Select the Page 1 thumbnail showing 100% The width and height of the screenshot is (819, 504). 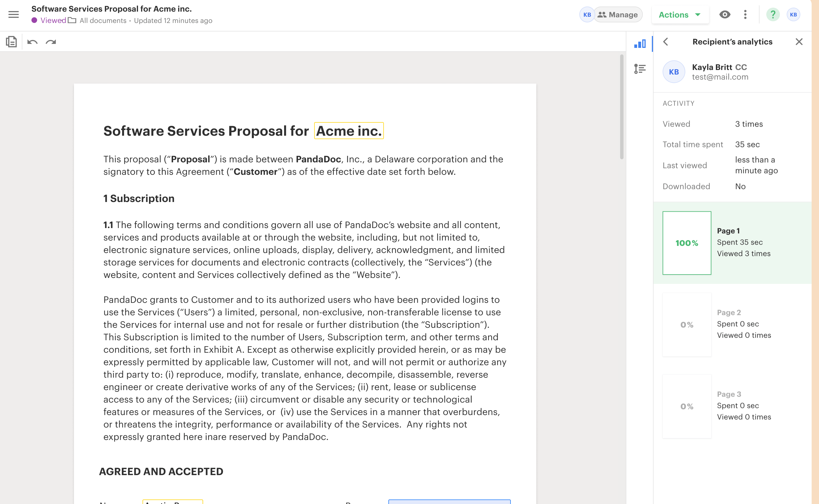tap(687, 243)
